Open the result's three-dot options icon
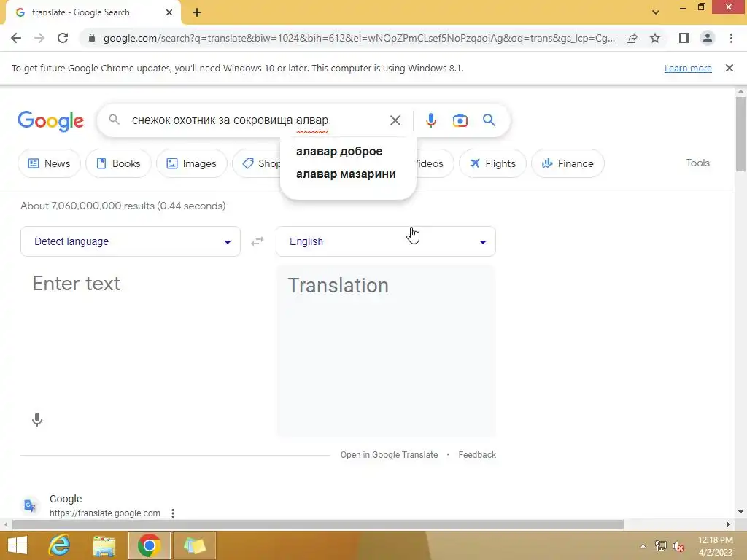747x560 pixels. [173, 513]
